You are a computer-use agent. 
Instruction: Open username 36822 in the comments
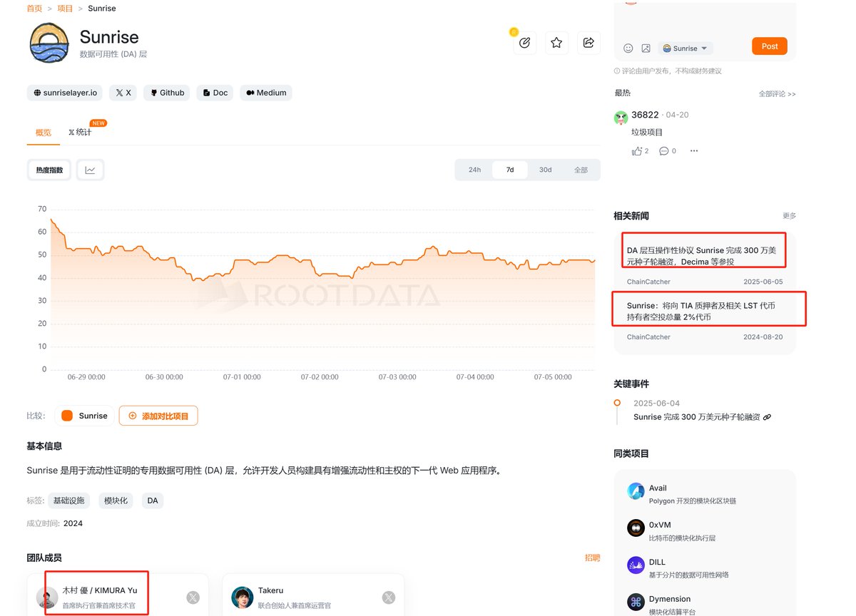(x=645, y=115)
